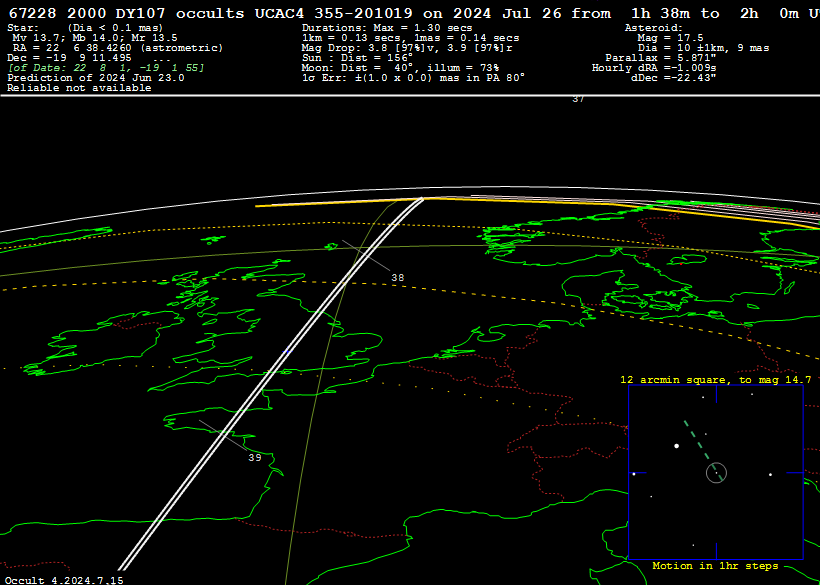Click the bright white star in finder chart
Screen dimensions: 820x585
[677, 446]
